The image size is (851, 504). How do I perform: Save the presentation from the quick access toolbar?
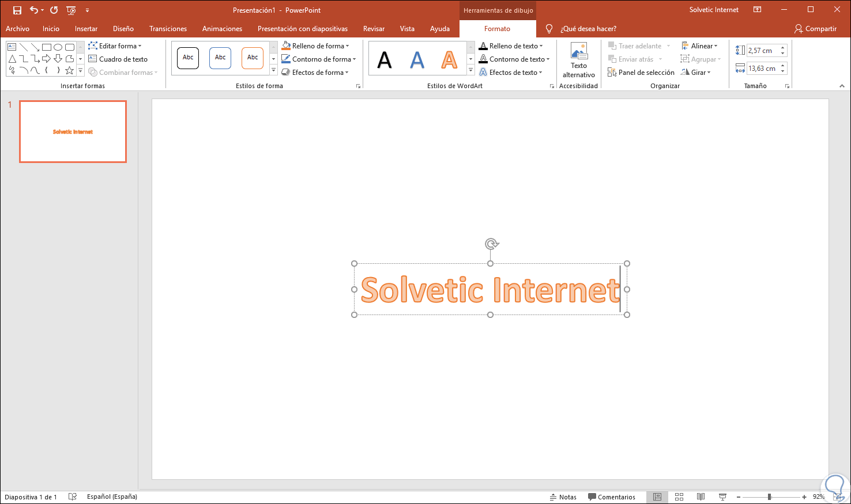pos(17,10)
